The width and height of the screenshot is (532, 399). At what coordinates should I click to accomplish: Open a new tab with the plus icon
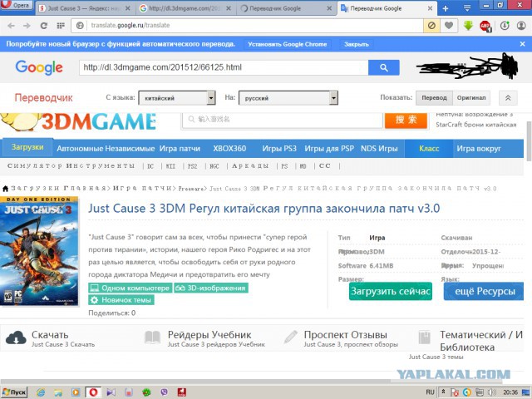446,9
